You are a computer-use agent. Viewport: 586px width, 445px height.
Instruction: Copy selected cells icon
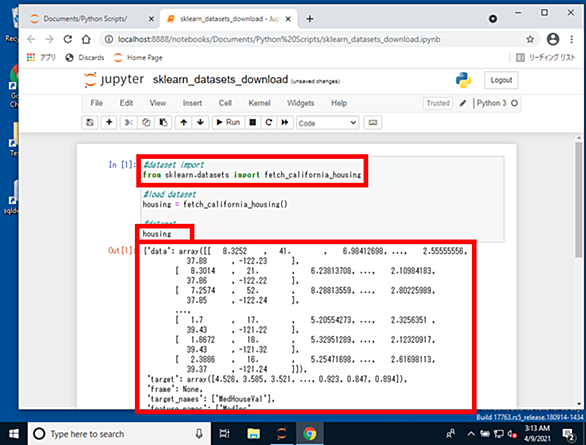146,123
